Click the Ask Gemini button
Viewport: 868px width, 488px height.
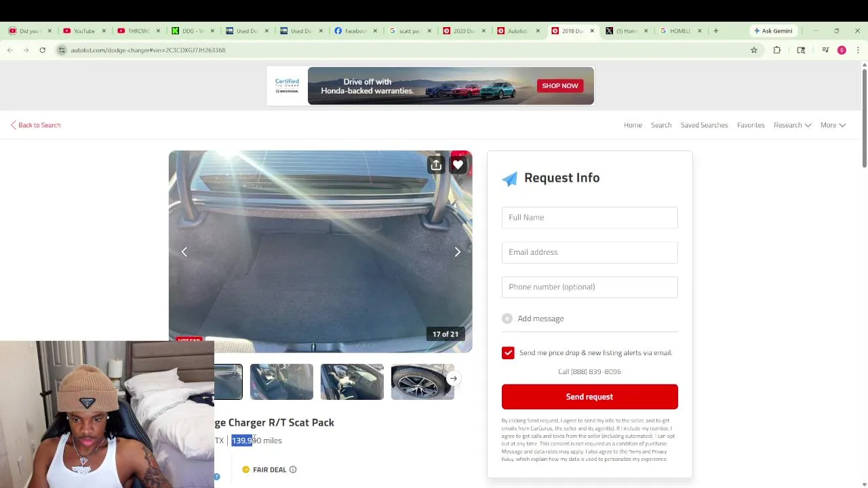(x=773, y=30)
